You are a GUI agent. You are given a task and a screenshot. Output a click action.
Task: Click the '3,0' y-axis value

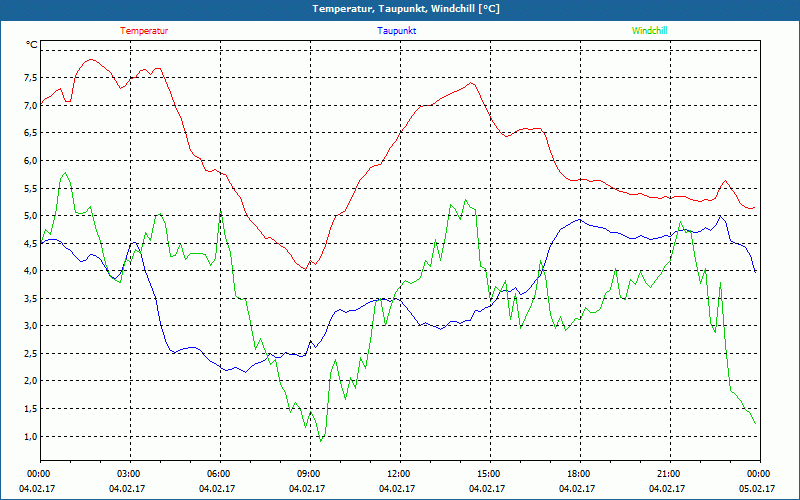tap(31, 326)
